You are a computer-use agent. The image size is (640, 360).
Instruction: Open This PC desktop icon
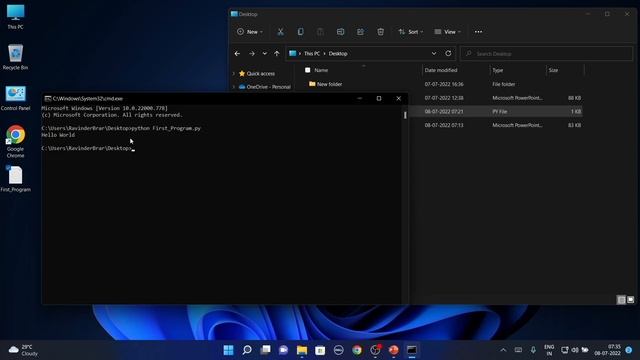click(x=16, y=17)
